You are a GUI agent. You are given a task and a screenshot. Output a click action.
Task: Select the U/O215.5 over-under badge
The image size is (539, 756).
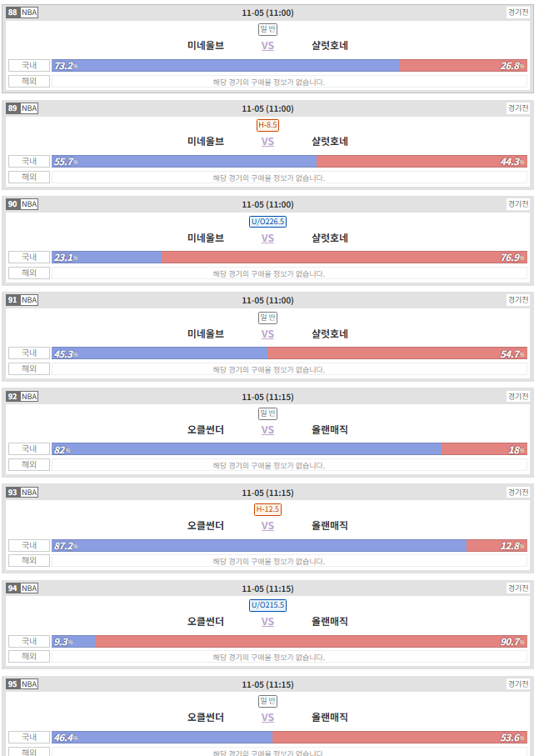(267, 605)
